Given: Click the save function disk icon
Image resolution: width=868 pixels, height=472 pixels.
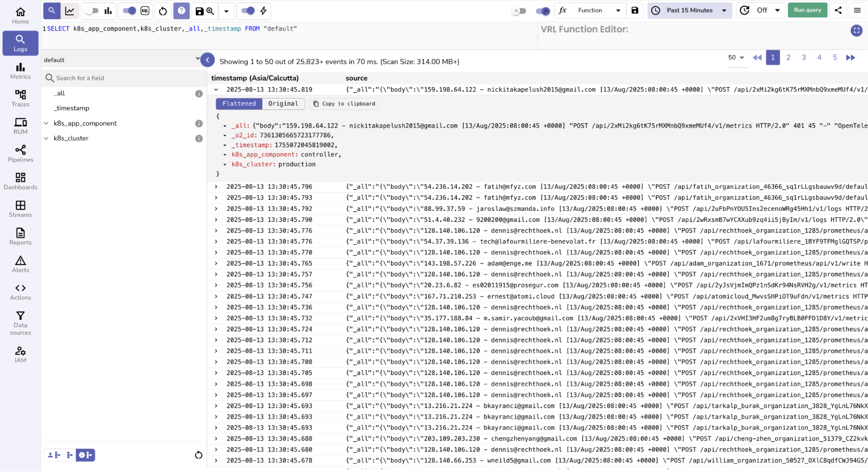Looking at the screenshot, I should pos(635,10).
